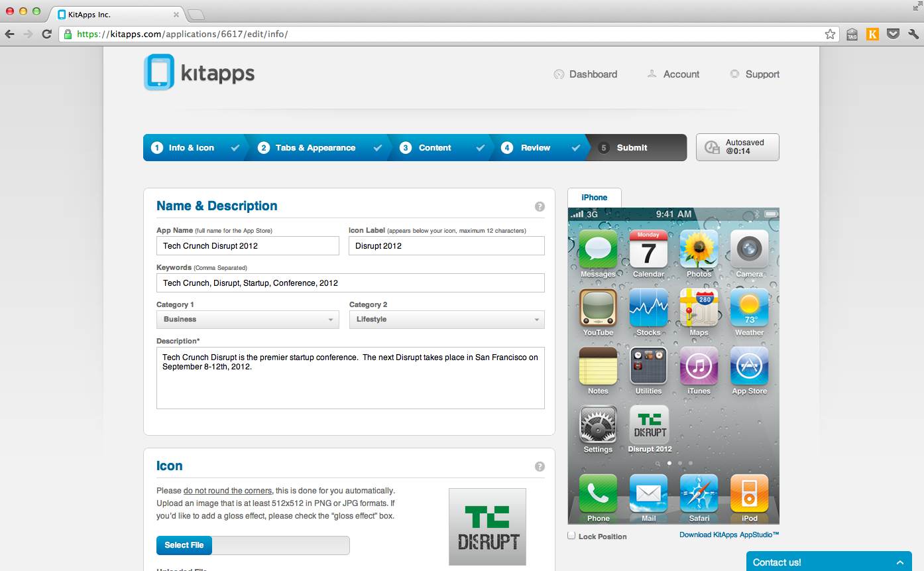The height and width of the screenshot is (571, 924).
Task: Click the TC Disrupt uploaded icon thumbnail
Action: pyautogui.click(x=487, y=527)
